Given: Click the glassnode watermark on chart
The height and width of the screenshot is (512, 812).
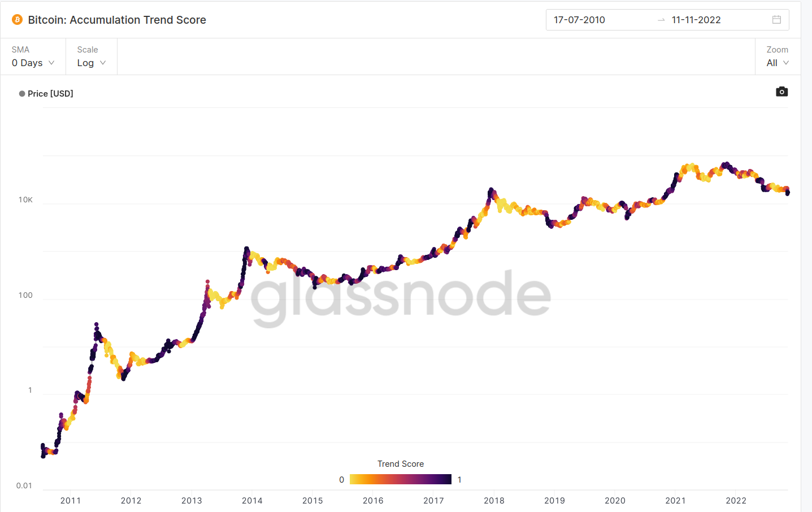Looking at the screenshot, I should [x=400, y=295].
